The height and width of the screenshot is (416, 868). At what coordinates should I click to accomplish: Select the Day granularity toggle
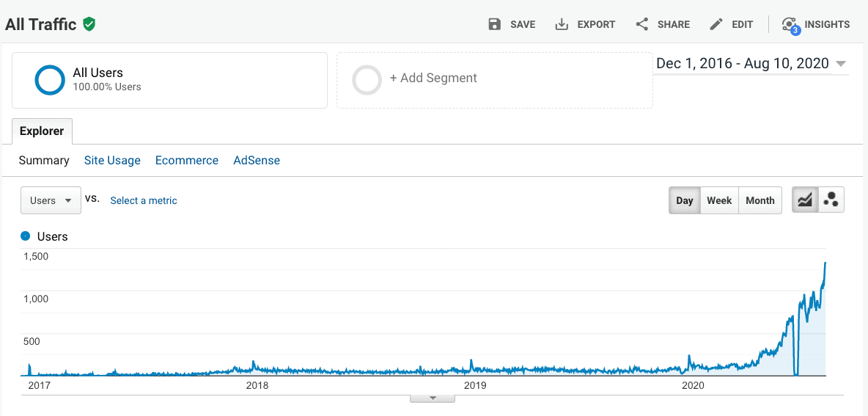[x=685, y=200]
